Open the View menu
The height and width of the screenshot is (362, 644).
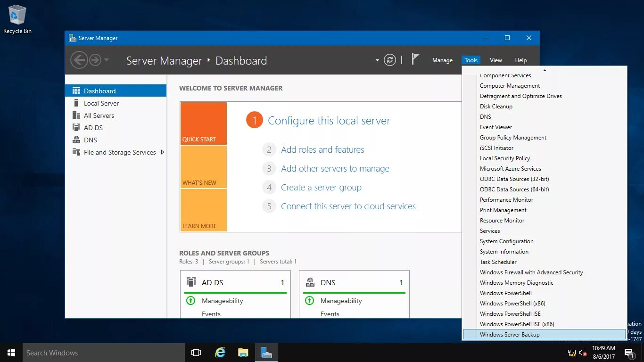point(496,60)
